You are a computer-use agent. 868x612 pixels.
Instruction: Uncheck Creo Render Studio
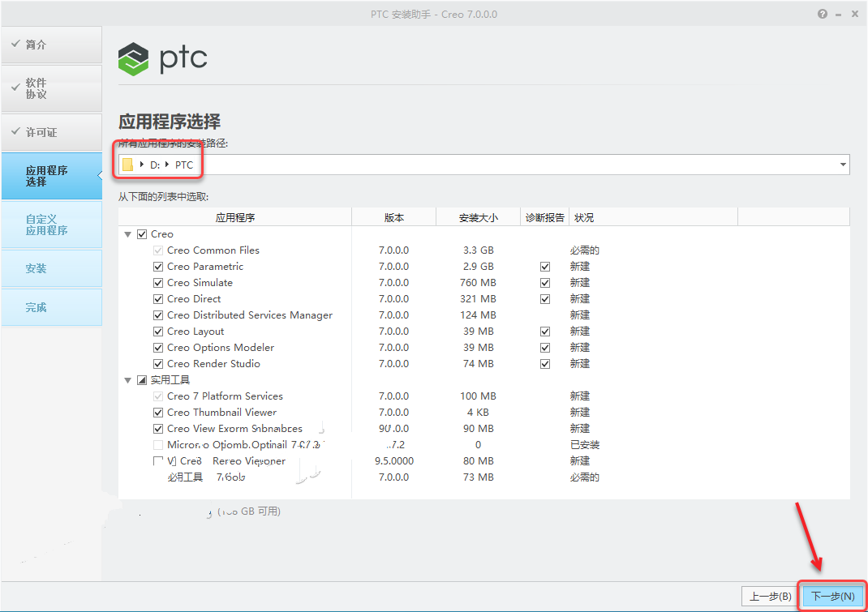click(x=158, y=363)
